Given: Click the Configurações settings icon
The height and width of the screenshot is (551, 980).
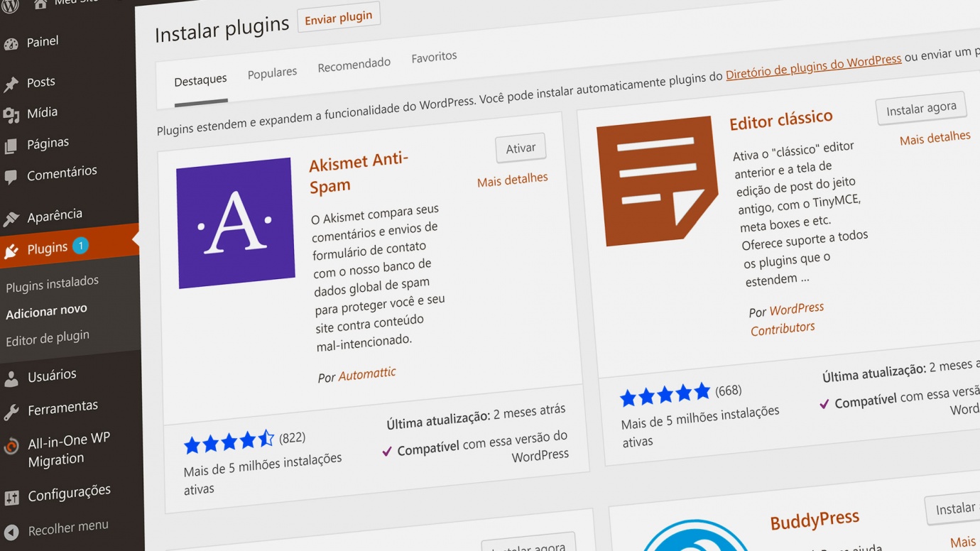Looking at the screenshot, I should coord(11,498).
